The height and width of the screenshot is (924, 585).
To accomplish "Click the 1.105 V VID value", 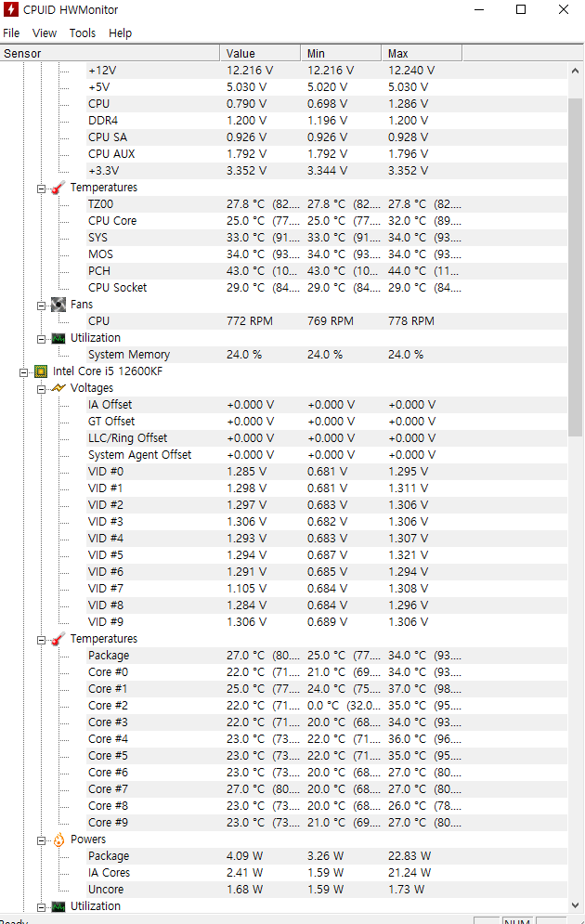I will point(246,589).
